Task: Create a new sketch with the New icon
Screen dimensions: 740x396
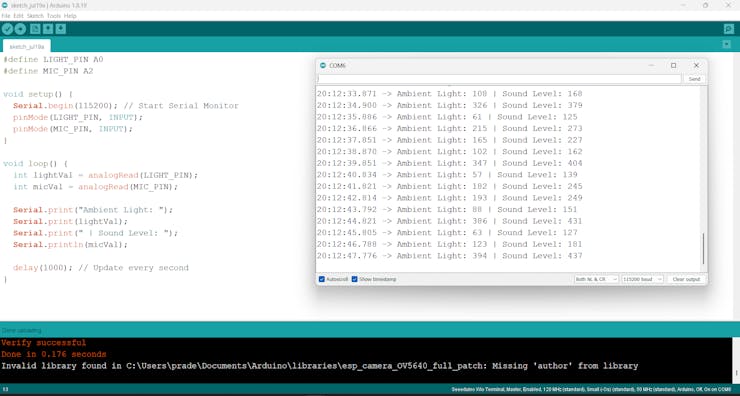Action: tap(35, 29)
